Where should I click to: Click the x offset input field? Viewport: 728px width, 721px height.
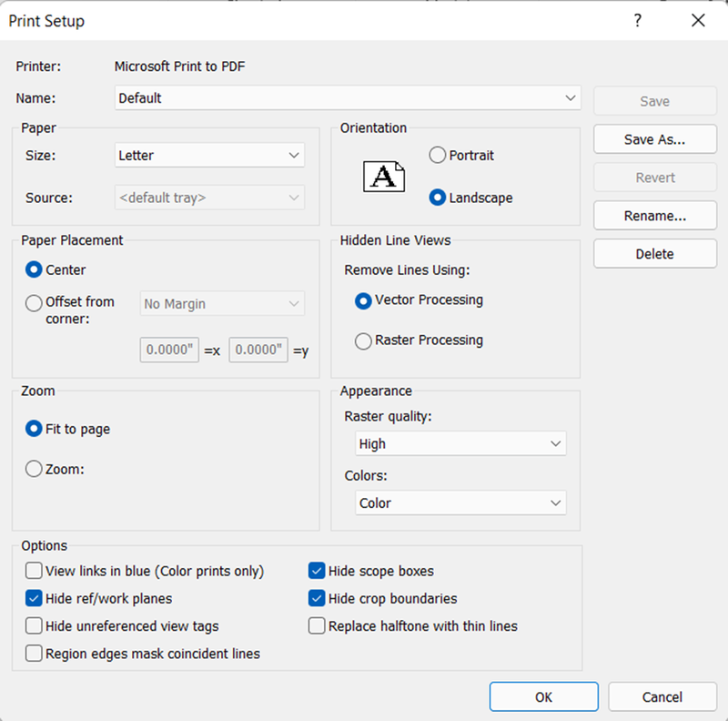tap(169, 350)
